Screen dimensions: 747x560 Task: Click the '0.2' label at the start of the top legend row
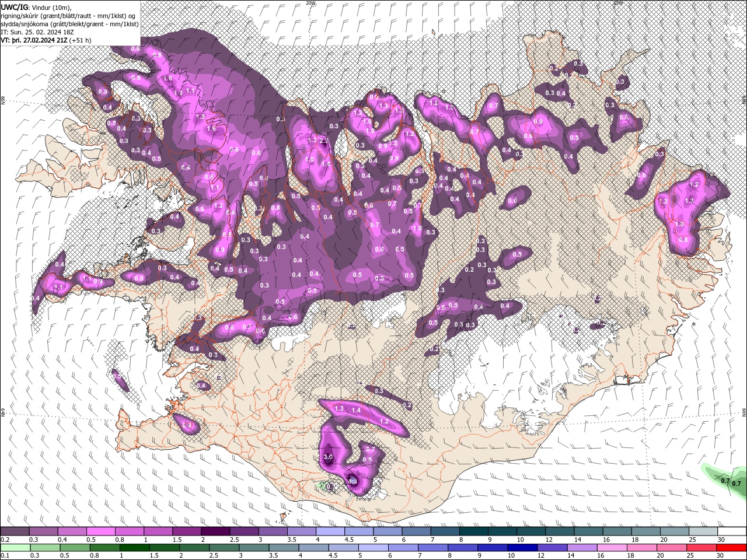5,540
